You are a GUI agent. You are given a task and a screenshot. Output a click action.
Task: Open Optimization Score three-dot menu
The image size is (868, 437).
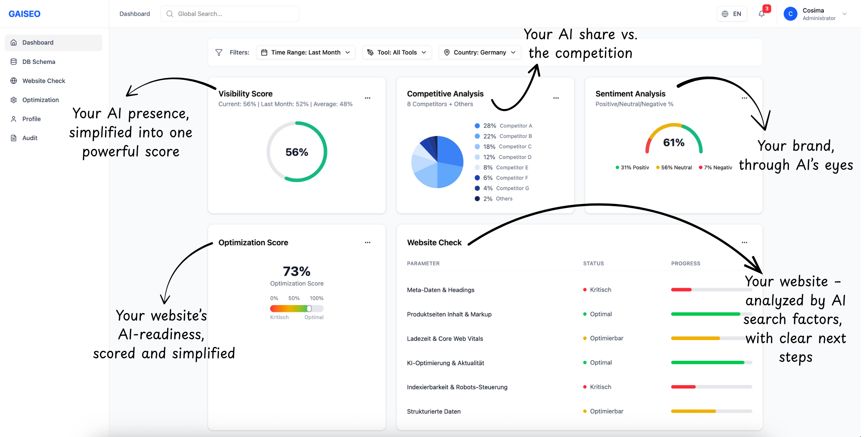(x=367, y=243)
